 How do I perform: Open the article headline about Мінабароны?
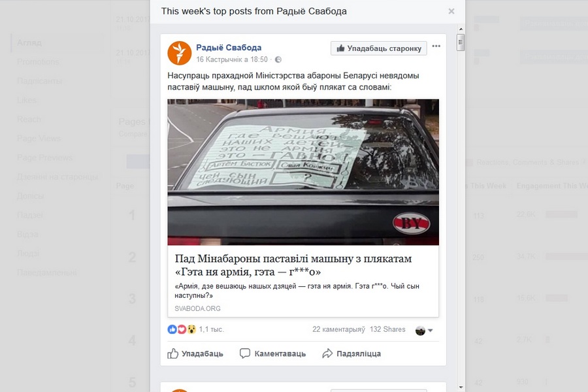point(293,265)
